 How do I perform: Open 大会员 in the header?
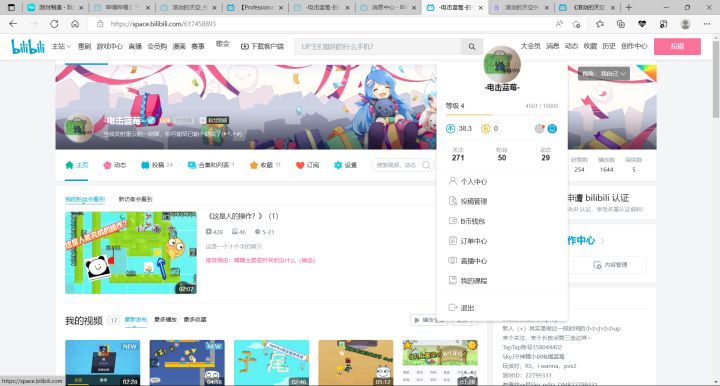click(530, 46)
